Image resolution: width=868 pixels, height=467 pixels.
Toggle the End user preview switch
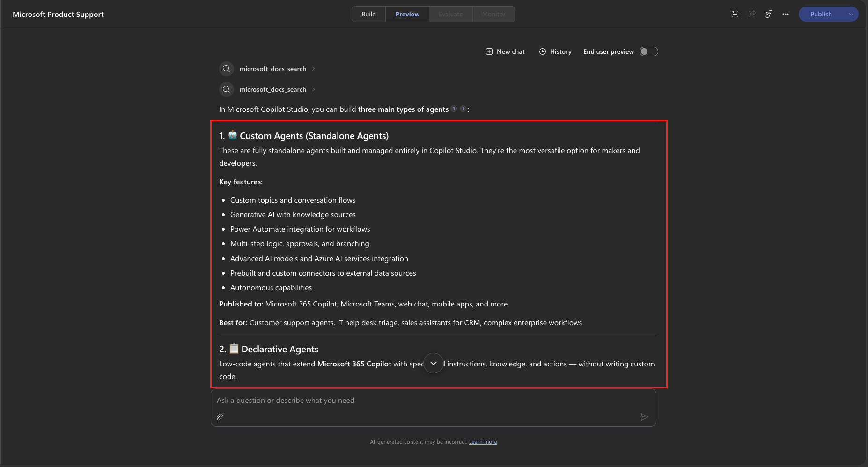pos(649,51)
